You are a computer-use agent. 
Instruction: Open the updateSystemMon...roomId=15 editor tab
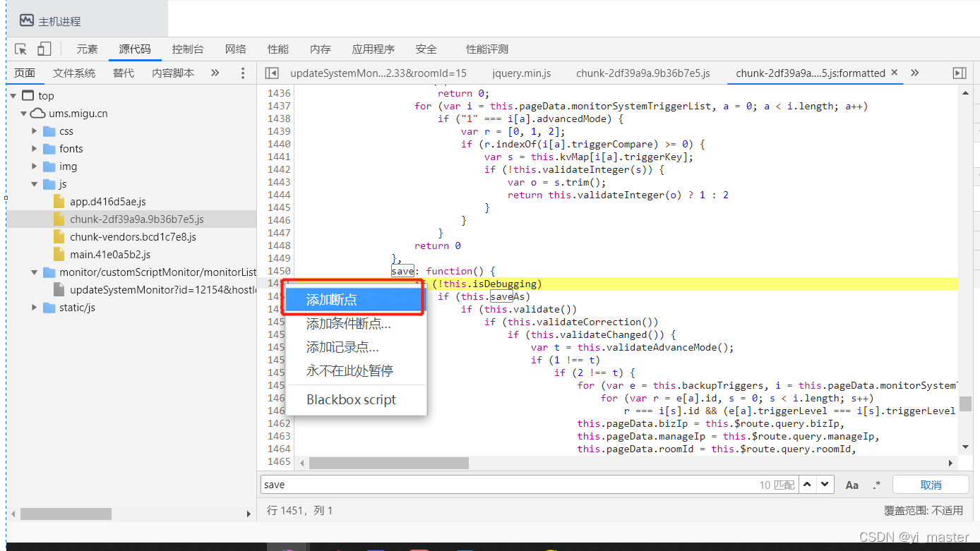(x=378, y=73)
